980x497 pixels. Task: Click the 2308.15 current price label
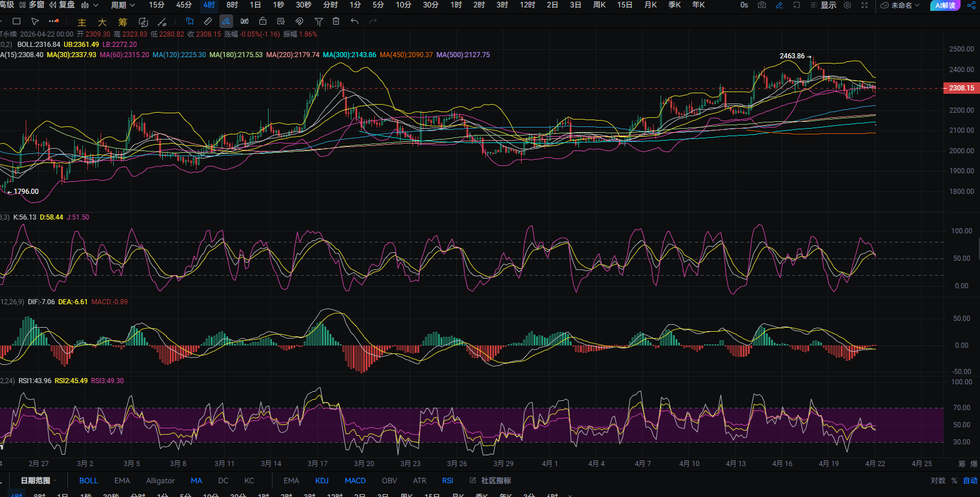[x=961, y=88]
